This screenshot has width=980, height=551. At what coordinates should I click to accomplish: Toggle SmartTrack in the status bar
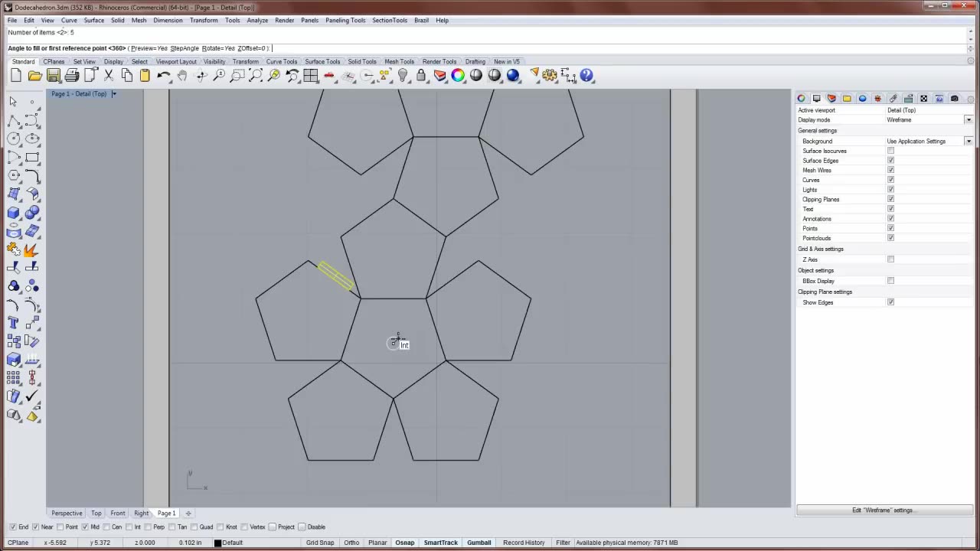point(441,543)
